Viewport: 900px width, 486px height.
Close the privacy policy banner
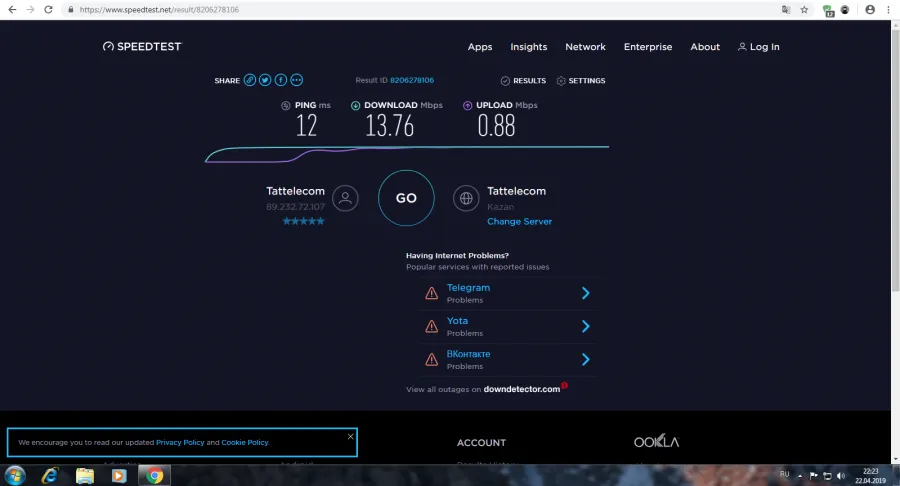pyautogui.click(x=350, y=437)
